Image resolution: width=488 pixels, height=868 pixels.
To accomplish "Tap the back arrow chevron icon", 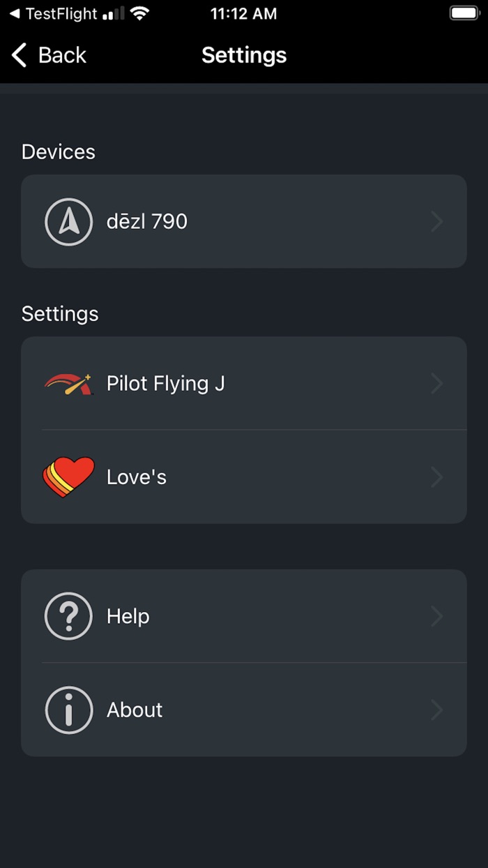I will coord(20,55).
